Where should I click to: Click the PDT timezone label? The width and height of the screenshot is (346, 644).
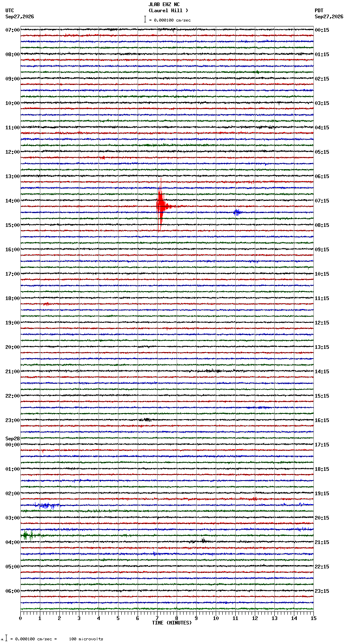319,11
